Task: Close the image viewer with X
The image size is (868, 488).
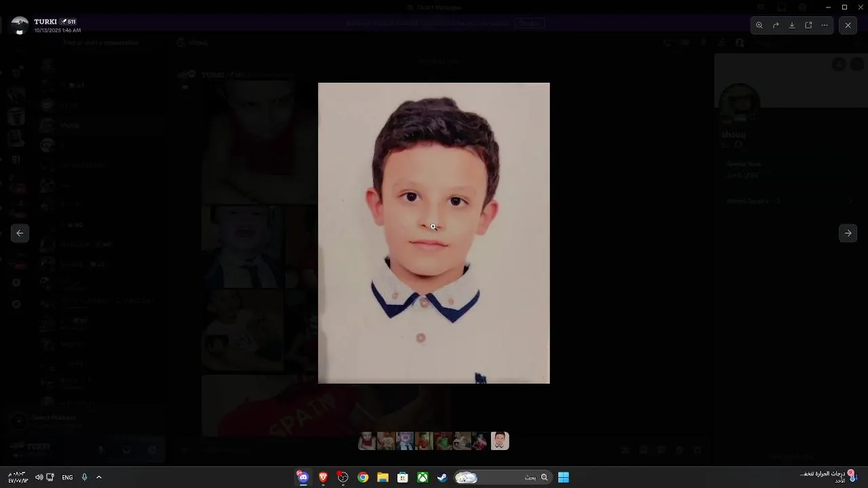Action: [x=848, y=25]
